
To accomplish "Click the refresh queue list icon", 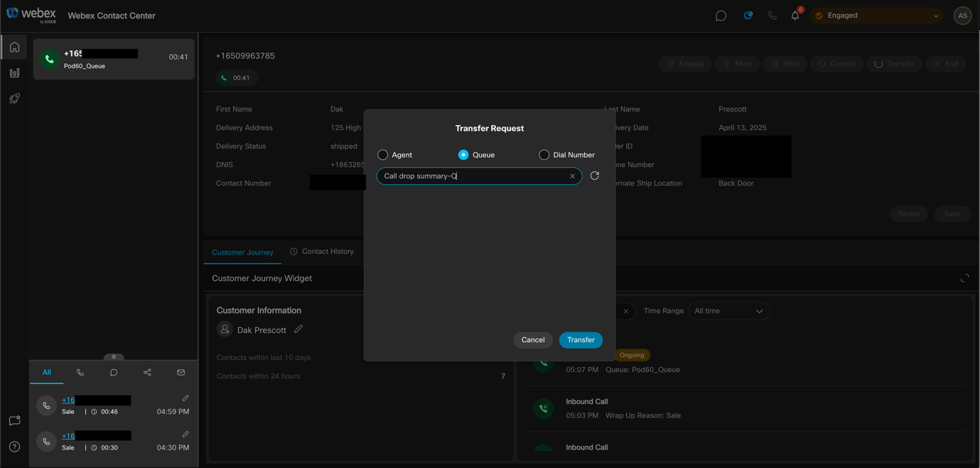I will click(x=595, y=176).
